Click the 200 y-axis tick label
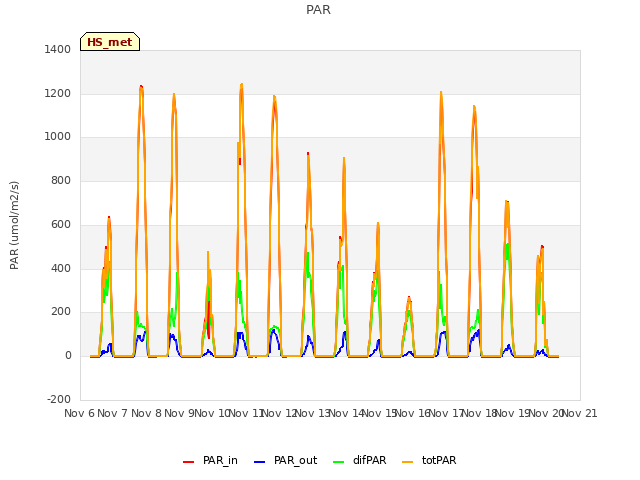640x480 pixels. click(61, 312)
